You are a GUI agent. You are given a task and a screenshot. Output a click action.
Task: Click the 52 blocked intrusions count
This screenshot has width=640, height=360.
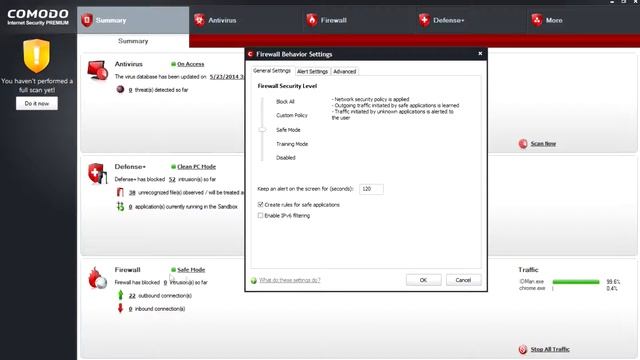(172, 179)
